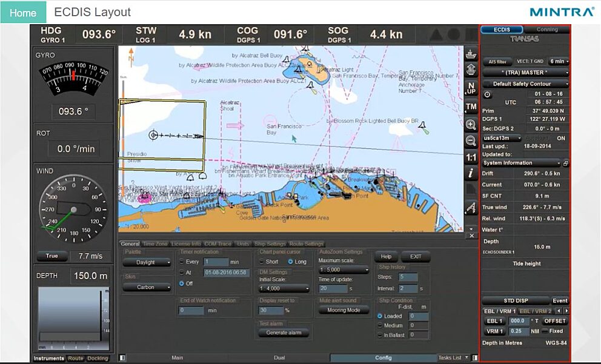Select 'Medium' ship condition

[380, 325]
